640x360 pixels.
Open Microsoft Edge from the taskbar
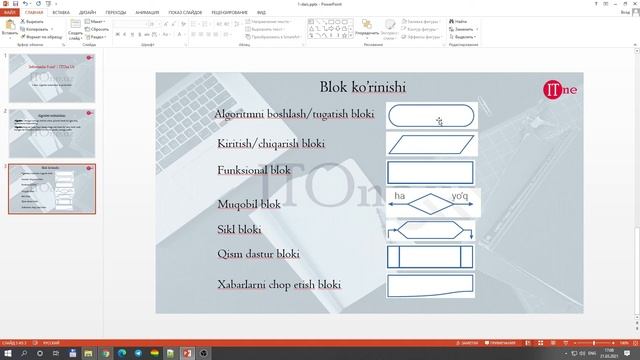click(x=122, y=353)
